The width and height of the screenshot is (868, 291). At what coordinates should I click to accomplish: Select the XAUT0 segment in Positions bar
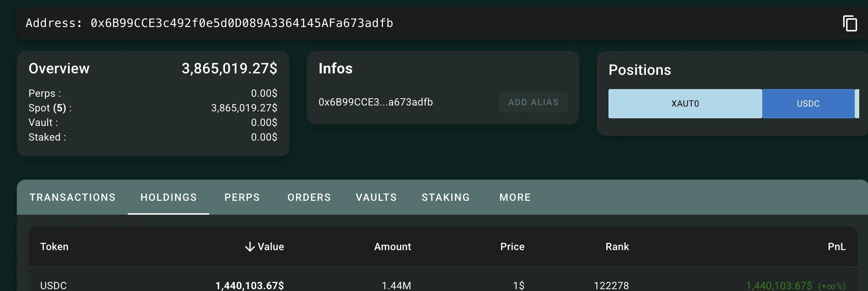coord(685,104)
